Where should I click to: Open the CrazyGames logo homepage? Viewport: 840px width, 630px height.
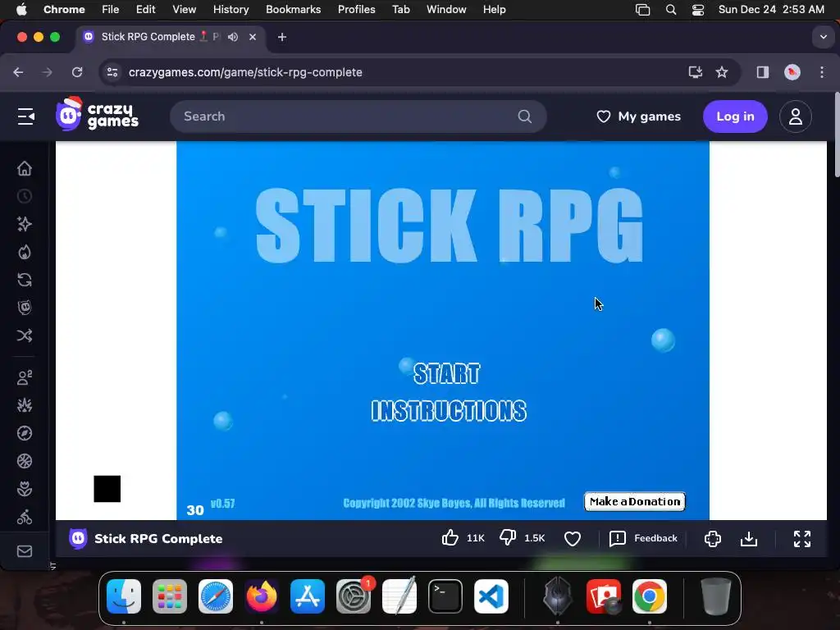point(97,114)
